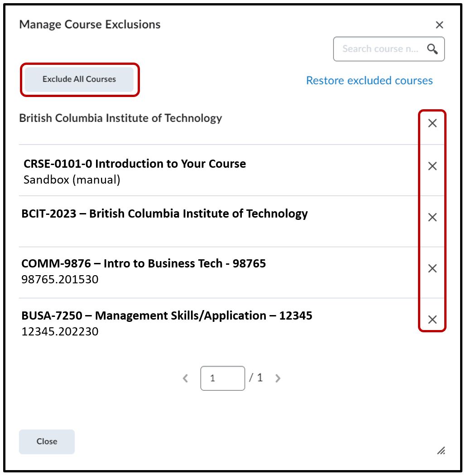The height and width of the screenshot is (476, 466).
Task: Click the Manage Course Exclusions dialog title
Action: (x=90, y=24)
